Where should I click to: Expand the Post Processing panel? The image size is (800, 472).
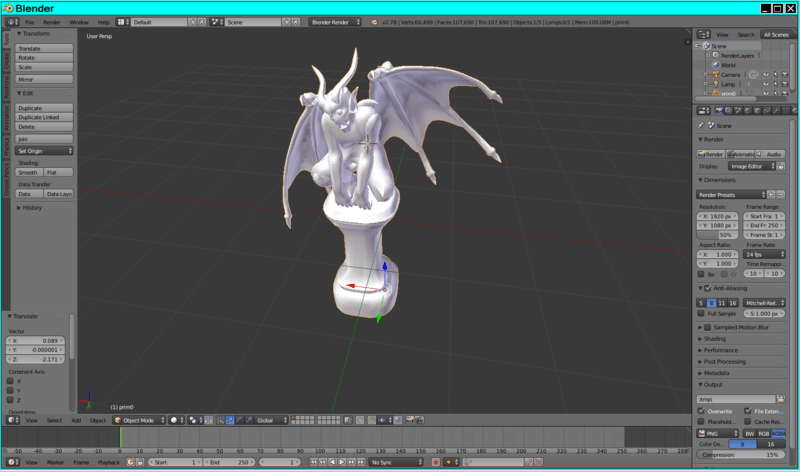(724, 361)
